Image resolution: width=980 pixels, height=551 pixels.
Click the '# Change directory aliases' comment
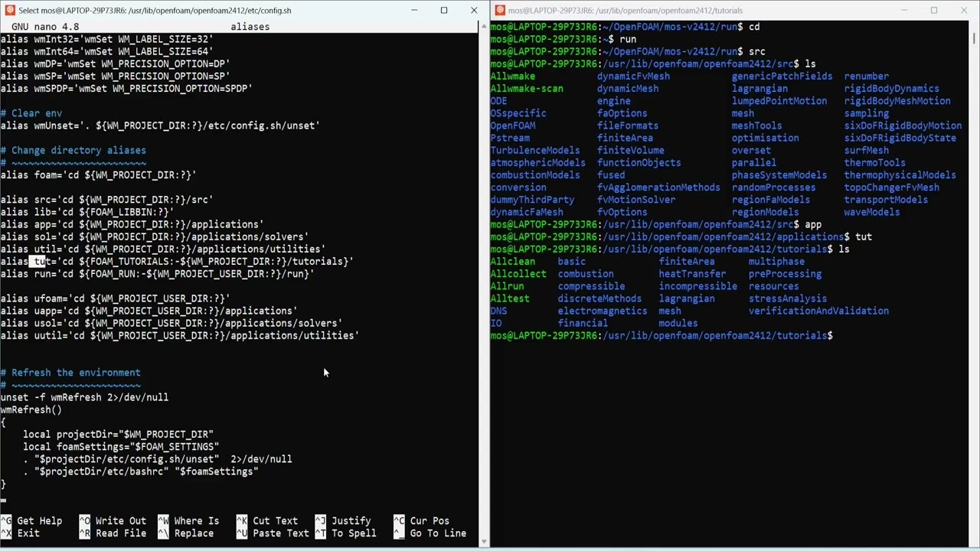pos(73,150)
